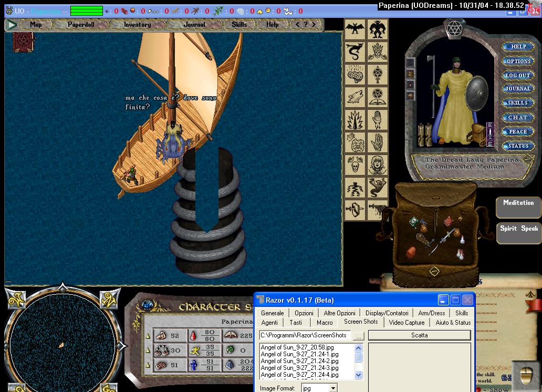This screenshot has height=392, width=542.
Task: Open the red pentagram spellbook icon
Action: [x=23, y=40]
